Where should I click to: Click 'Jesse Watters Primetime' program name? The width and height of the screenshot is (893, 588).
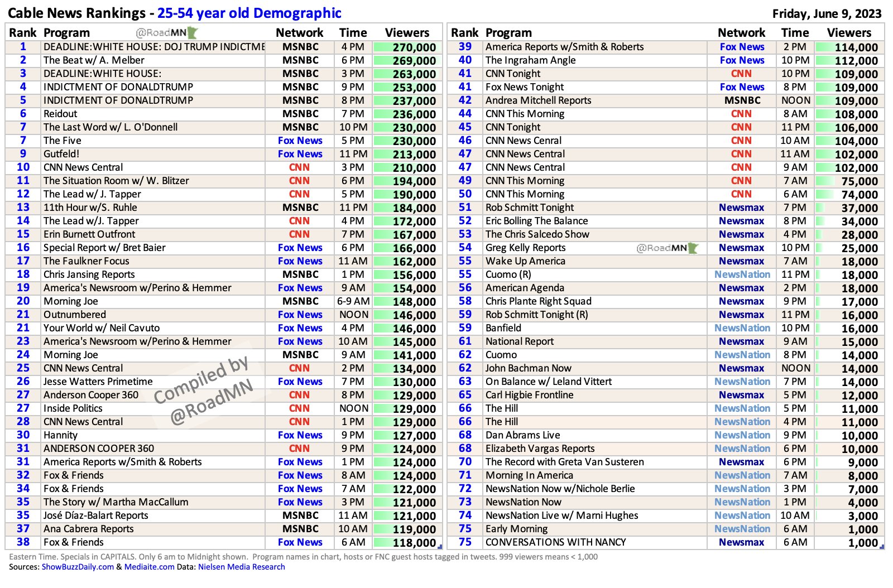click(98, 382)
